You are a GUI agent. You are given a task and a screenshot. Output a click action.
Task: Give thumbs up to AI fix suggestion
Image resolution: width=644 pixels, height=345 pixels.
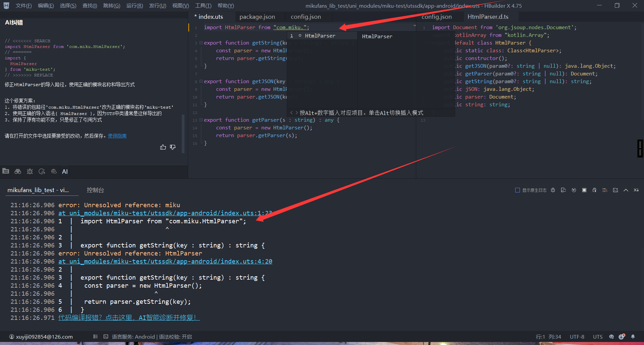(x=163, y=147)
